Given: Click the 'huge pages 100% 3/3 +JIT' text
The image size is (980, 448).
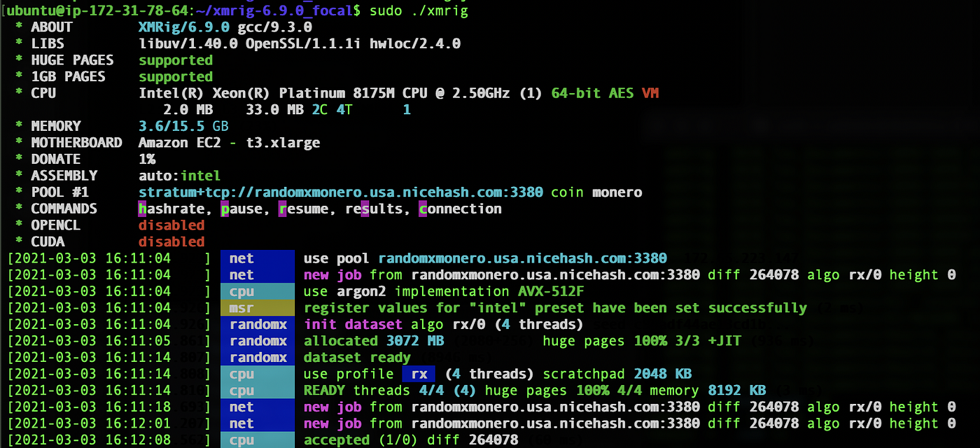Looking at the screenshot, I should pyautogui.click(x=641, y=341).
